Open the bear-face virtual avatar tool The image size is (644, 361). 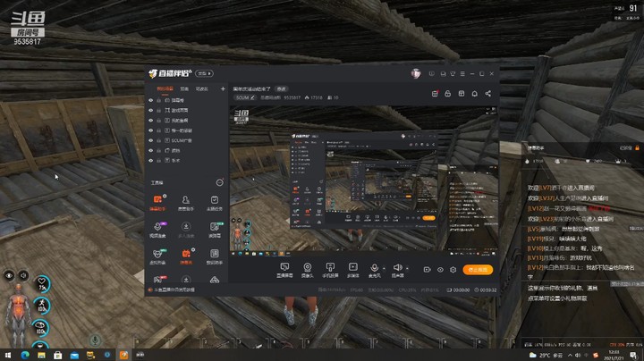click(157, 256)
